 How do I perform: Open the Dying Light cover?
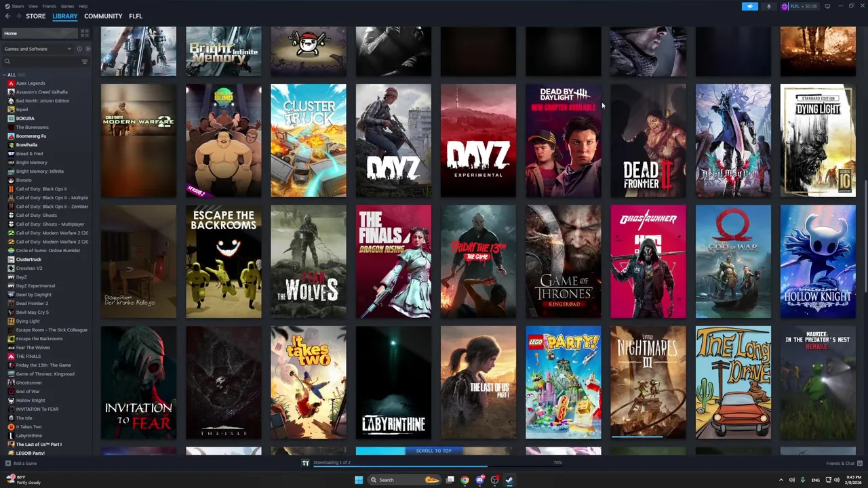pyautogui.click(x=818, y=141)
